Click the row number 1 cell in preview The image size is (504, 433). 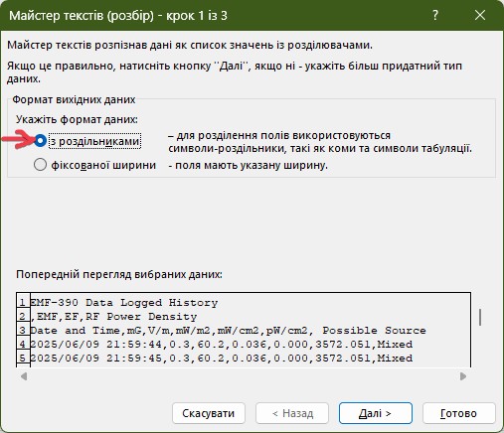click(x=23, y=303)
